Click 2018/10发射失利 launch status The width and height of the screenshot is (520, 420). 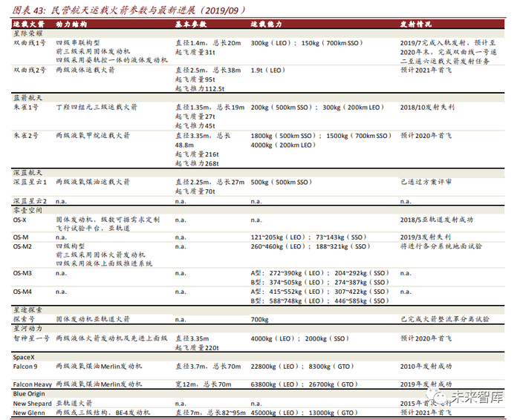[x=427, y=108]
